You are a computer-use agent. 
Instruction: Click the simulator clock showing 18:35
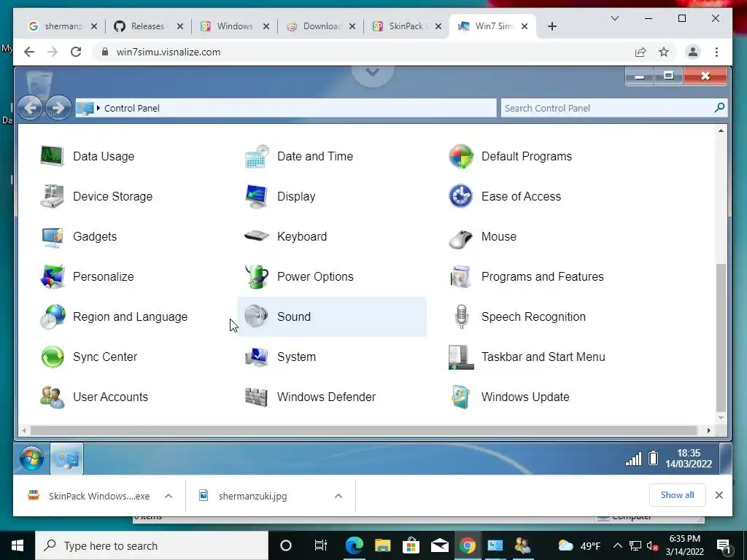[x=689, y=459]
